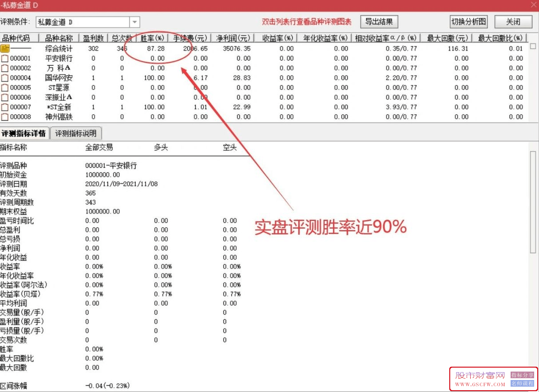Click the 87.28 win rate cell
Viewport: 539px width, 392px height.
[x=156, y=48]
